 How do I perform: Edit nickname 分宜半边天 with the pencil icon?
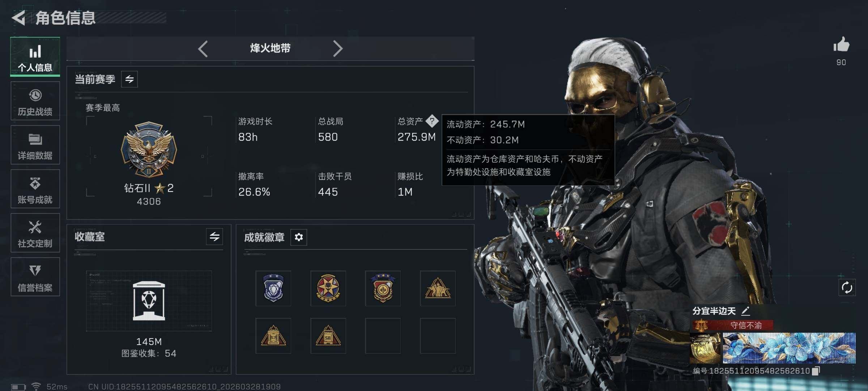(745, 311)
